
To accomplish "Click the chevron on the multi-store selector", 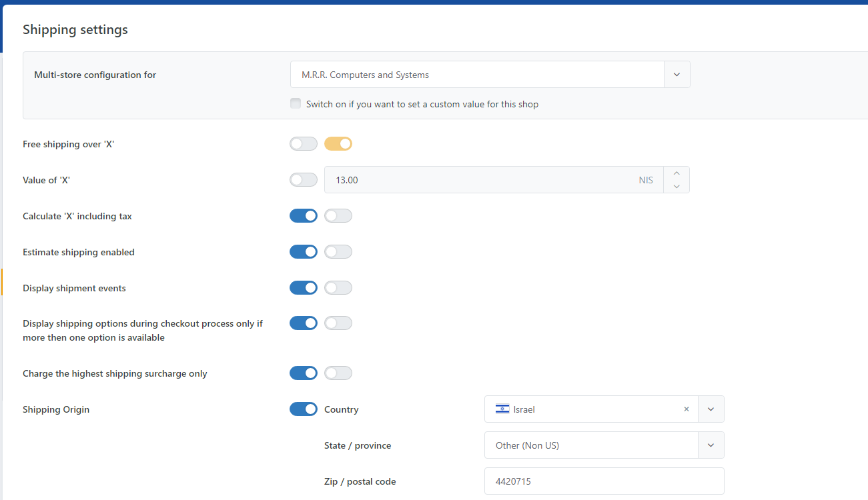I will click(677, 74).
